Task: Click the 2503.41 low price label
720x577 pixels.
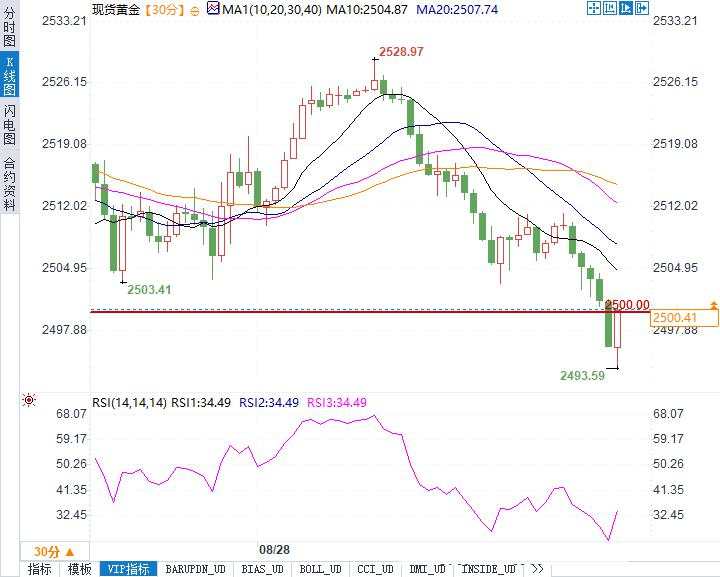Action: click(x=149, y=290)
